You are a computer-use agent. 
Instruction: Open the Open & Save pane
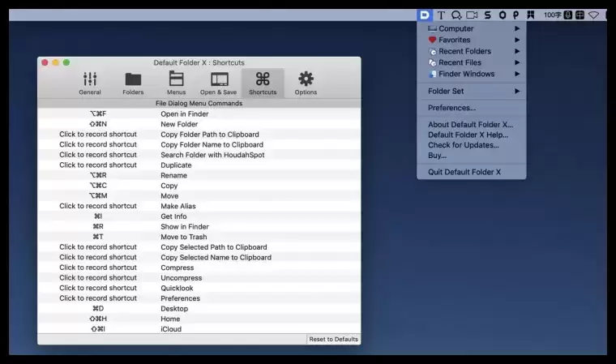(218, 84)
